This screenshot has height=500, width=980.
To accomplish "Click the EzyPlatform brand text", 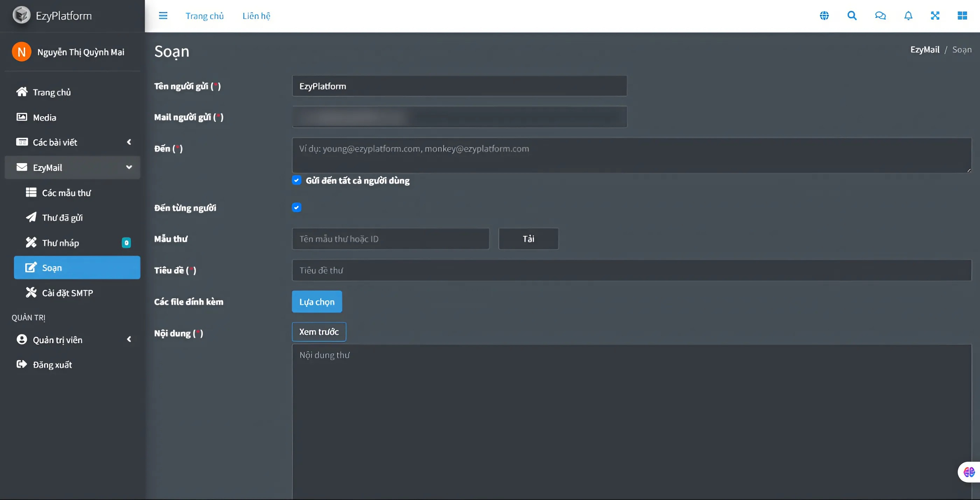I will [64, 16].
